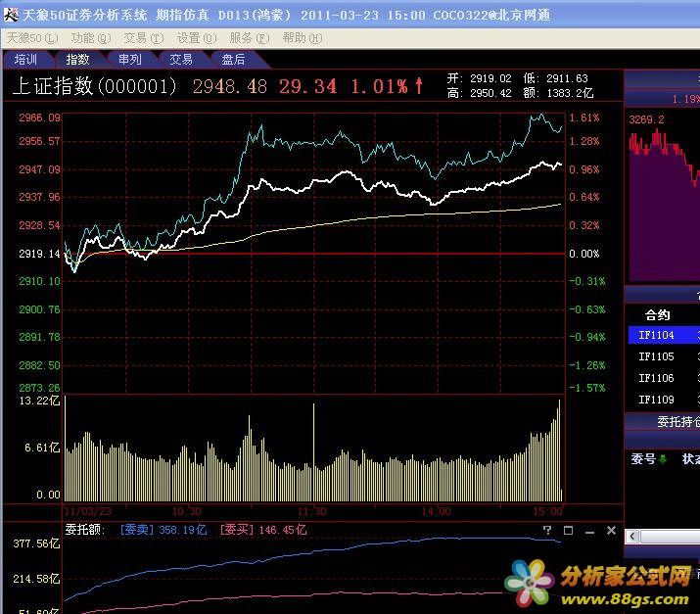Screen dimensions: 700x614
Task: Open the 天狼50(L) menu
Action: coord(31,38)
